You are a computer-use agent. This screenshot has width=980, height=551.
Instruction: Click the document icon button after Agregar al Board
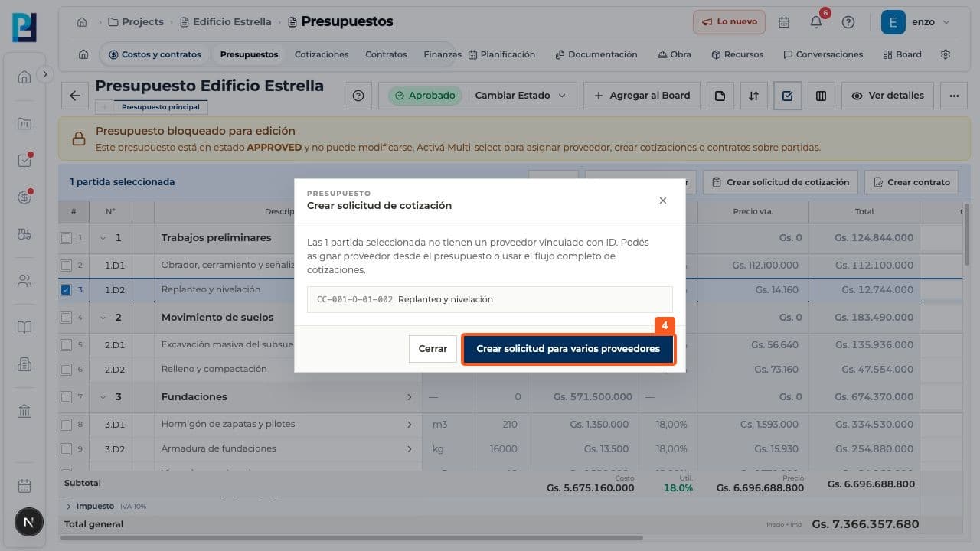720,96
